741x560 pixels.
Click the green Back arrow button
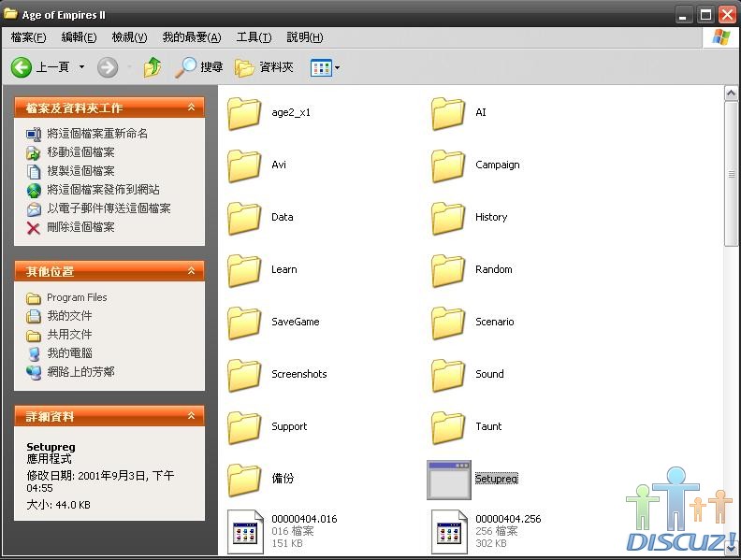click(x=22, y=67)
